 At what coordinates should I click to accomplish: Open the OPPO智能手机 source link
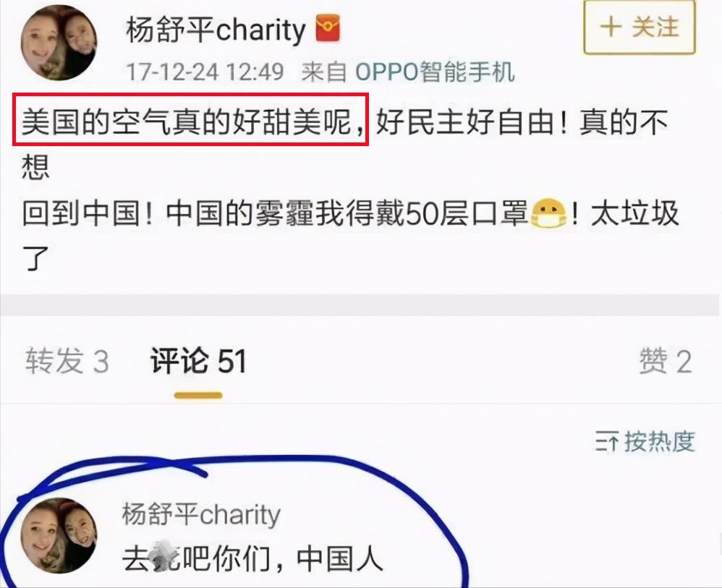click(x=435, y=72)
